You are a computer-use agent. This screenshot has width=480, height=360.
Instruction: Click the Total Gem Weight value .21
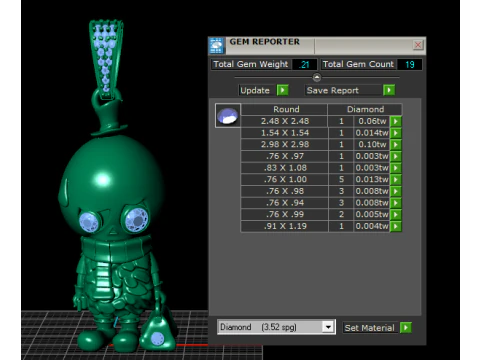click(x=304, y=64)
